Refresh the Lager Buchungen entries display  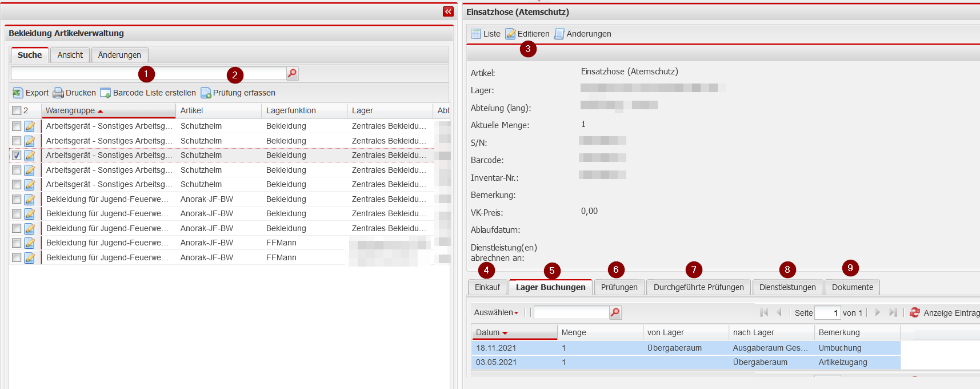click(x=915, y=312)
